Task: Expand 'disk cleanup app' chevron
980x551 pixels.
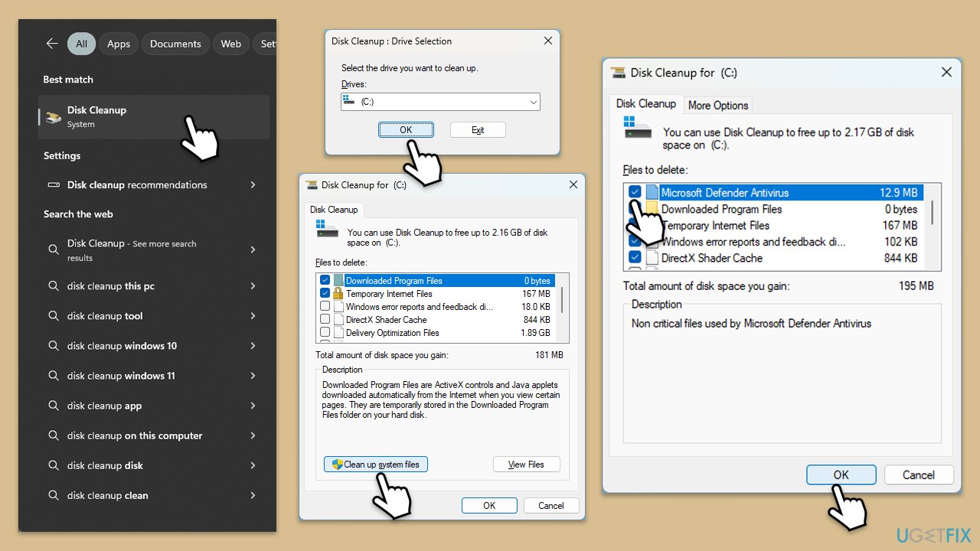Action: click(253, 406)
